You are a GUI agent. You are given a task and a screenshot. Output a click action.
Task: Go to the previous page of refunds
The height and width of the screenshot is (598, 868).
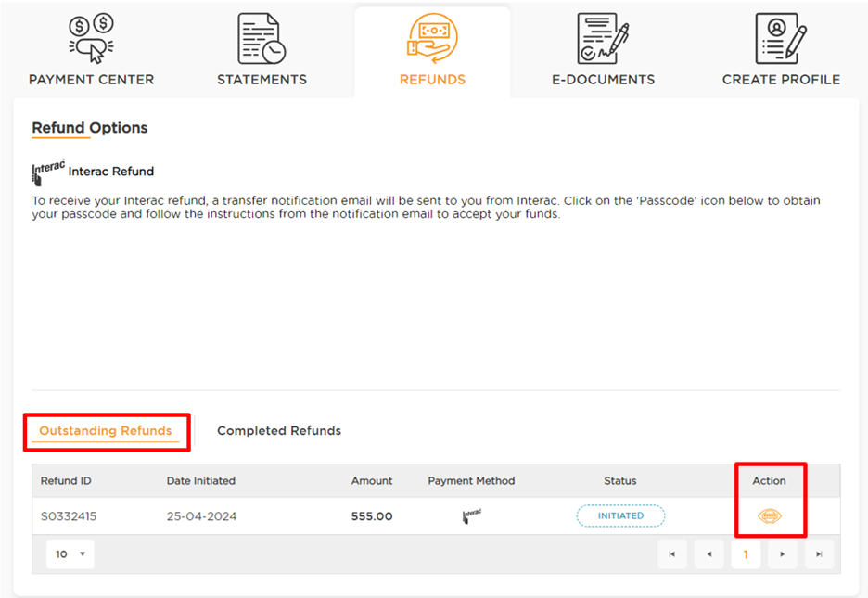708,554
